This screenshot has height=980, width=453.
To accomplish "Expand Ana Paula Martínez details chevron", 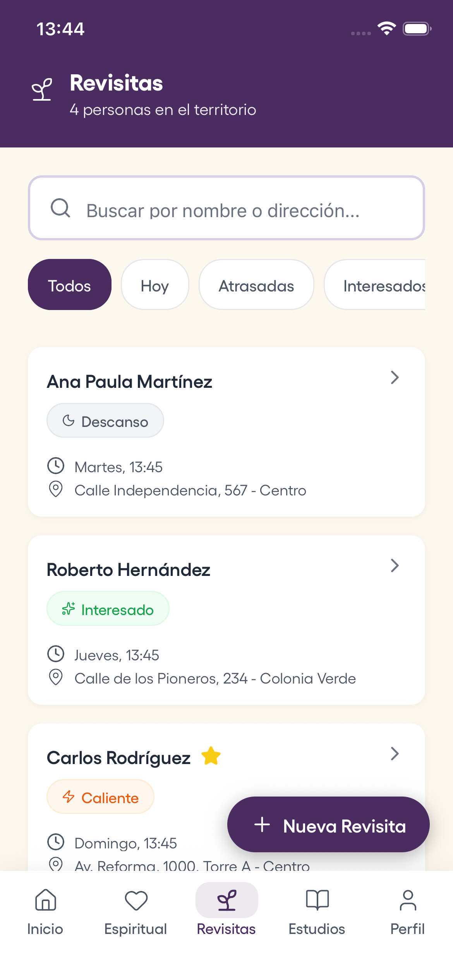I will click(395, 377).
